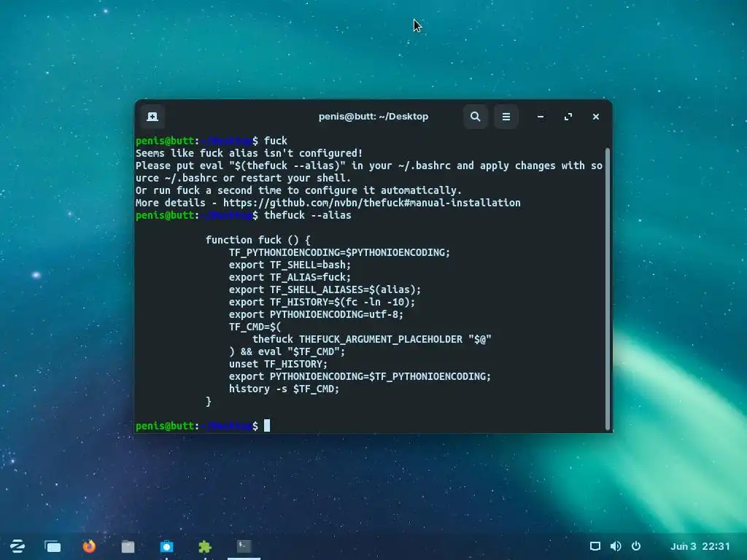Click the display tray icon
This screenshot has height=560, width=747.
pyautogui.click(x=595, y=546)
